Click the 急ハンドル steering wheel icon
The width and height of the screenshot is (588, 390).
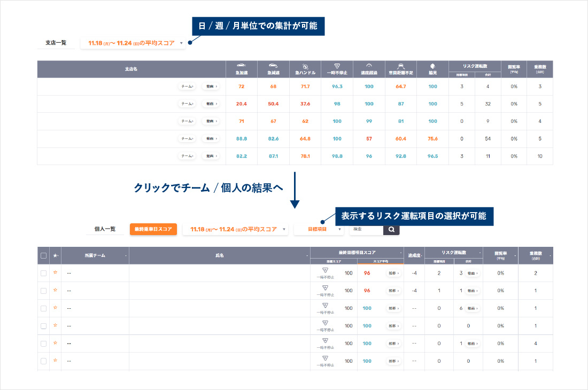click(x=305, y=65)
